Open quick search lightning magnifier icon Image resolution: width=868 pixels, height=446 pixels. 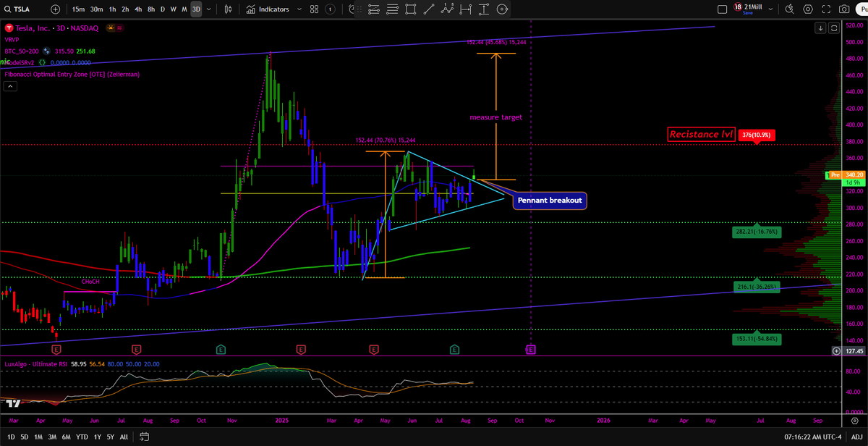point(789,9)
